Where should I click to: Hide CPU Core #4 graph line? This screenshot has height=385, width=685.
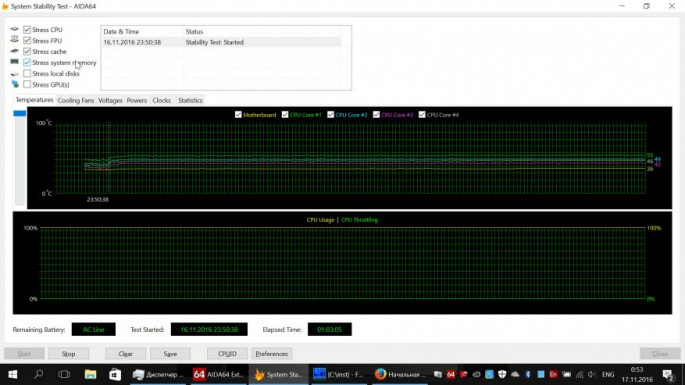(x=422, y=114)
